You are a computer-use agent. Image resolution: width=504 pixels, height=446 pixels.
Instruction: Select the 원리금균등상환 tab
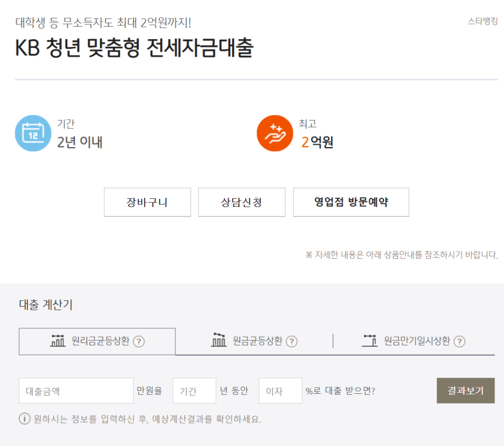click(x=97, y=341)
